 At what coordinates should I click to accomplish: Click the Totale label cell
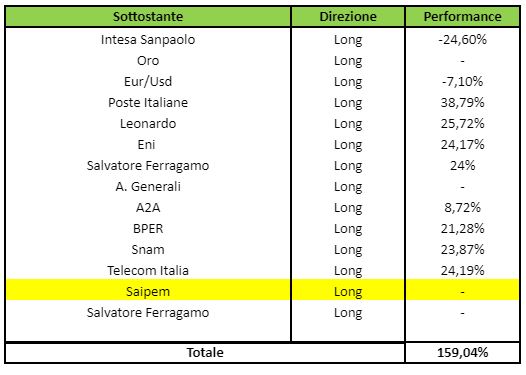205,353
